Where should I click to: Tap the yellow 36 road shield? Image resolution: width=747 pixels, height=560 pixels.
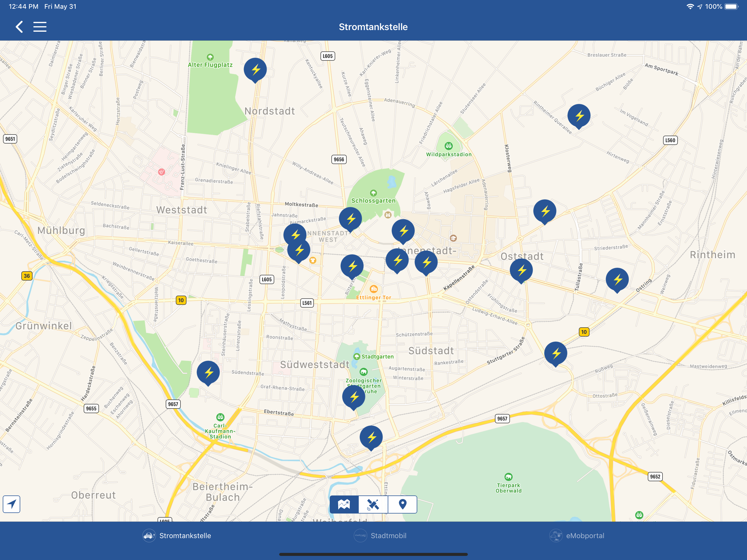(x=27, y=276)
